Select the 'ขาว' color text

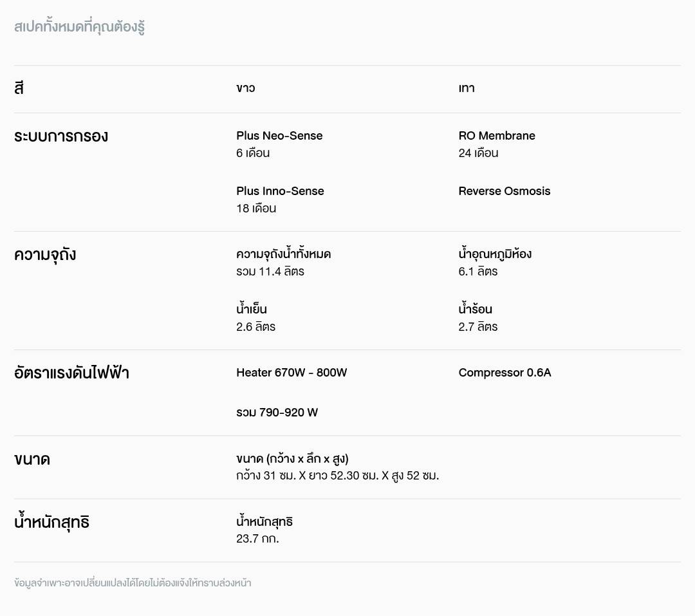245,88
